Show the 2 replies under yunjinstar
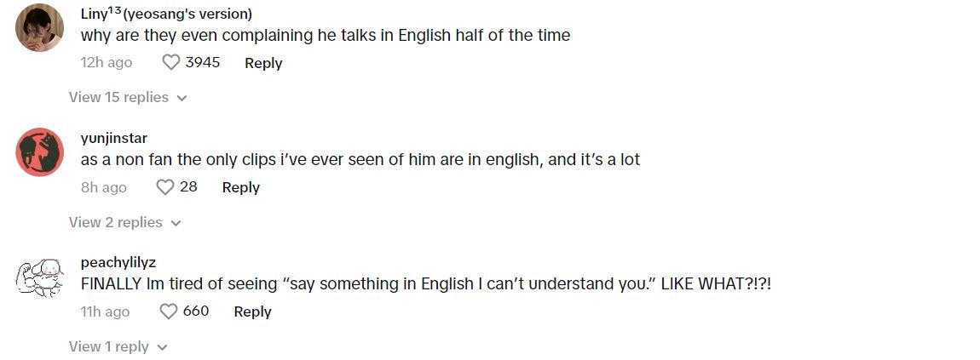The image size is (980, 360). pos(124,222)
